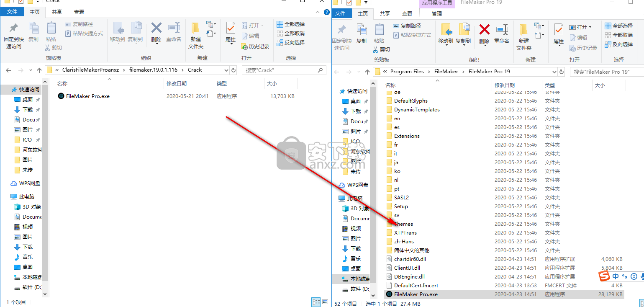The width and height of the screenshot is (644, 307).
Task: Create New folder in FileMaker Pro 19 window
Action: pos(523,37)
